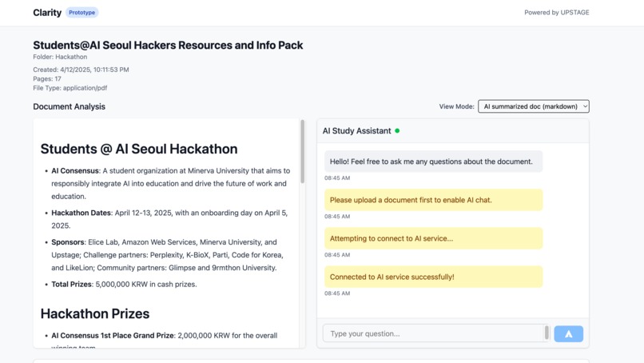Click the Students @ AI Seoul Hackathon heading
The width and height of the screenshot is (644, 363).
click(139, 149)
